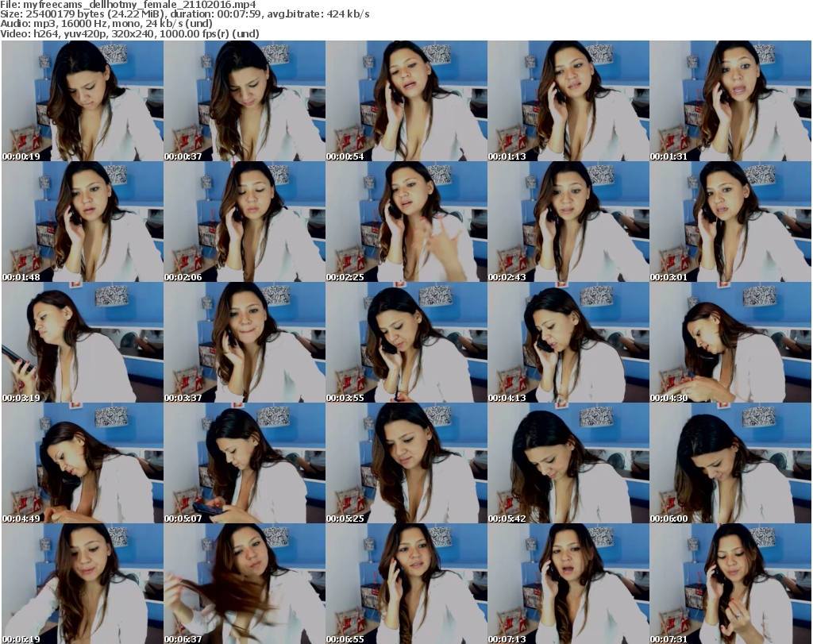Screen dimensions: 813x644
Task: Click the thumbnail timestamped 00:00:19
Action: [82, 101]
